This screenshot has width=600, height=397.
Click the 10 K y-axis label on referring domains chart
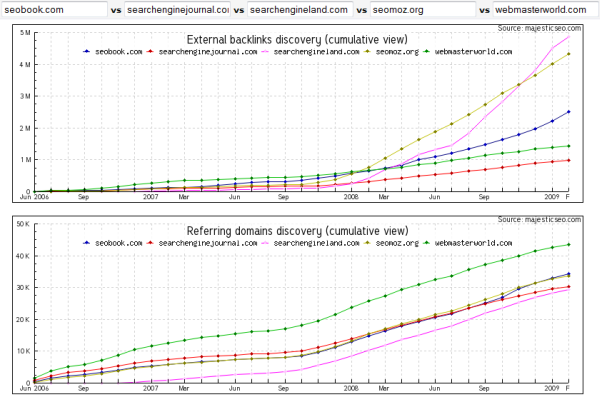pos(23,351)
